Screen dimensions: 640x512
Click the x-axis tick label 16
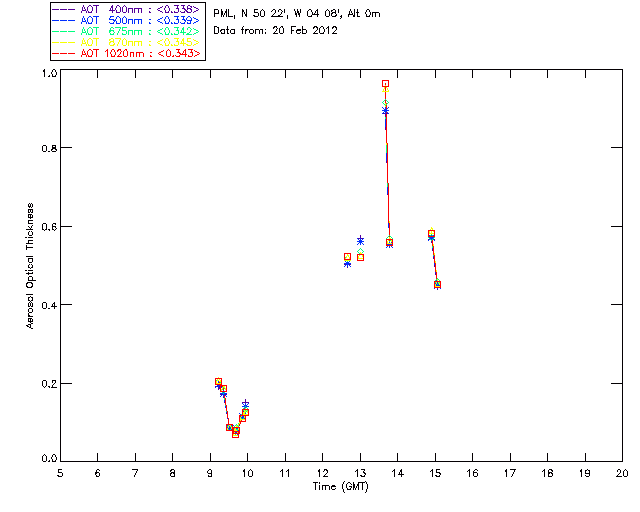pos(473,473)
